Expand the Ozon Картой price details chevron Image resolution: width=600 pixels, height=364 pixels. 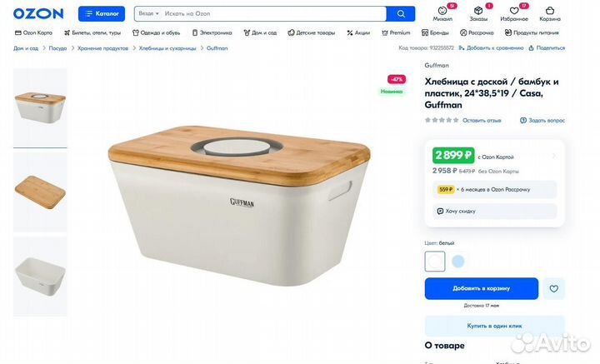(x=554, y=156)
